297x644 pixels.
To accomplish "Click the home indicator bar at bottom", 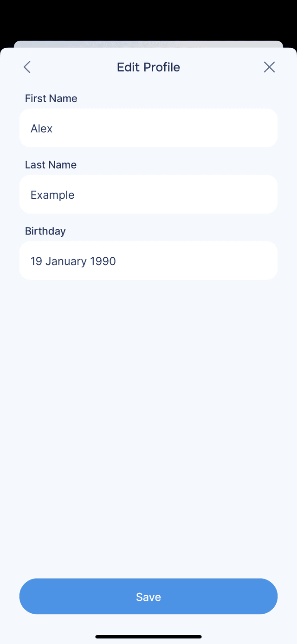I will click(148, 637).
